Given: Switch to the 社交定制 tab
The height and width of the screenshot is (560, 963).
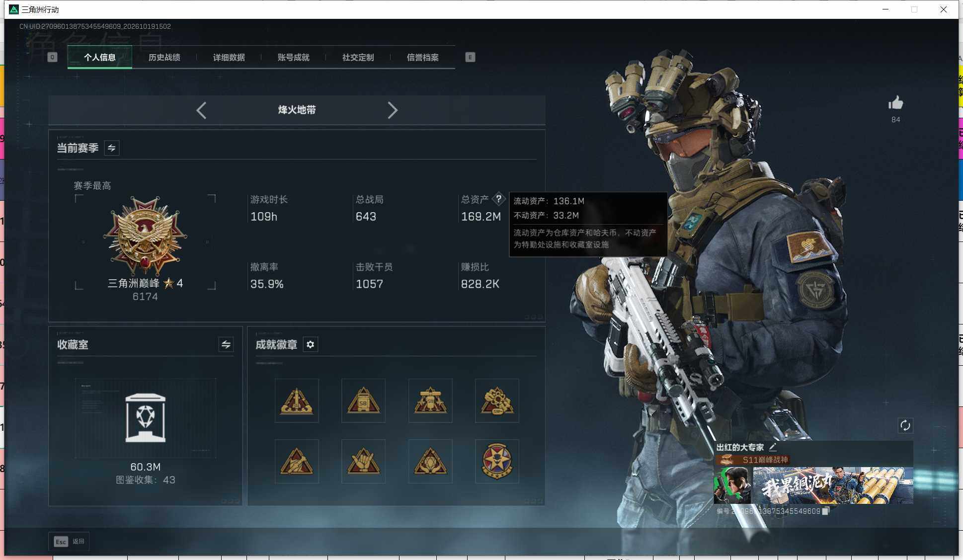Looking at the screenshot, I should [x=358, y=57].
